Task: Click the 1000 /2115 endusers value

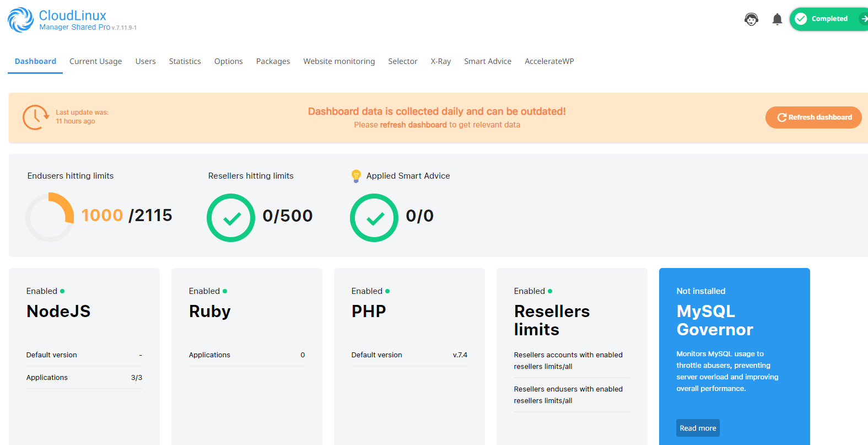Action: tap(127, 216)
